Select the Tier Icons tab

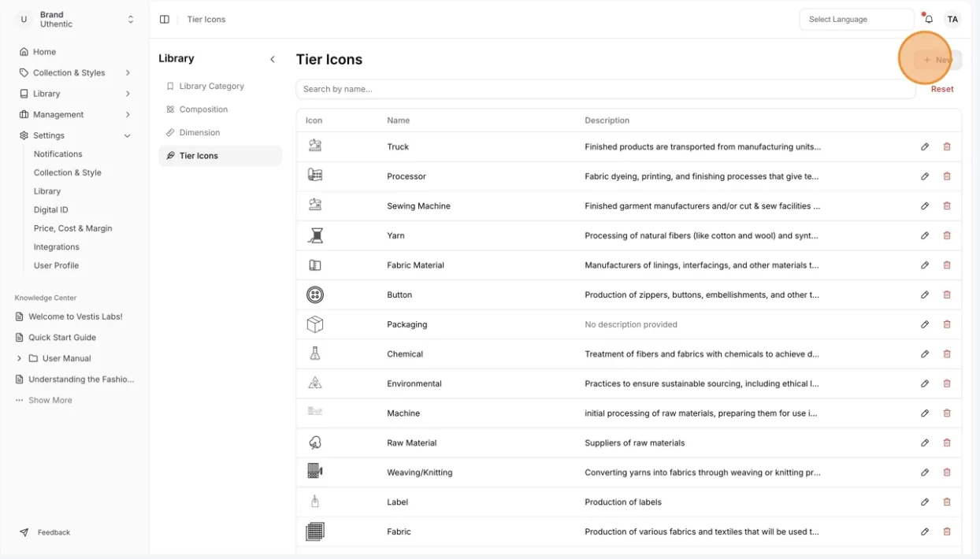click(221, 156)
